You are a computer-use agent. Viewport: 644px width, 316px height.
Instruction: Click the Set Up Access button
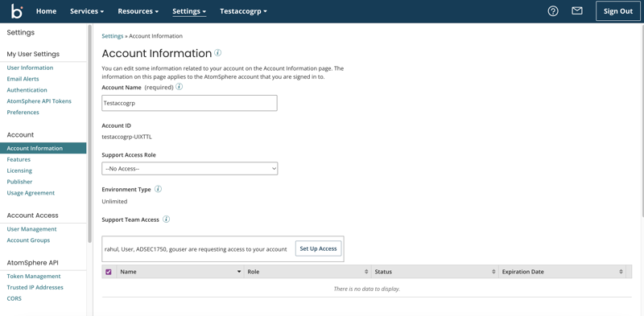318,248
